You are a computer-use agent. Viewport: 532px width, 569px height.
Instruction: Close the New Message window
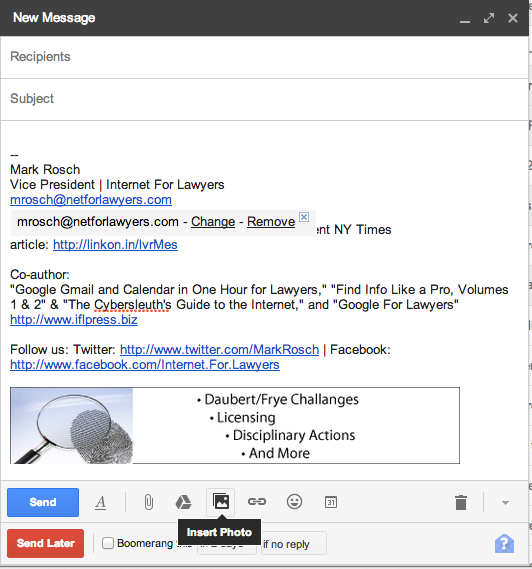[x=513, y=18]
